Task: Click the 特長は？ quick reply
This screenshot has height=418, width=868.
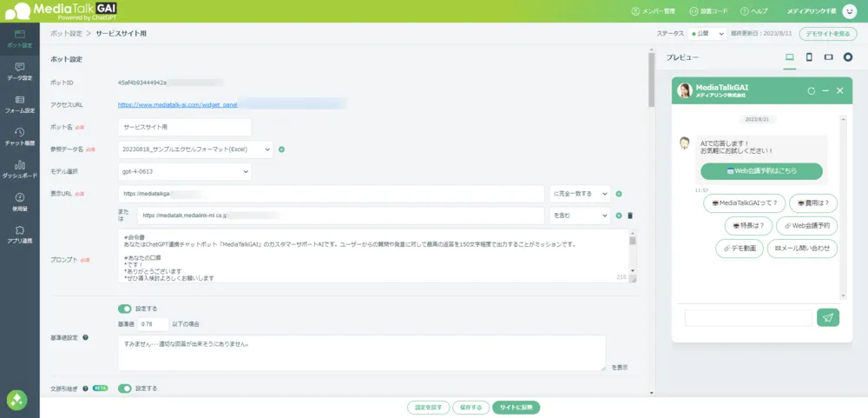Action: pyautogui.click(x=748, y=226)
